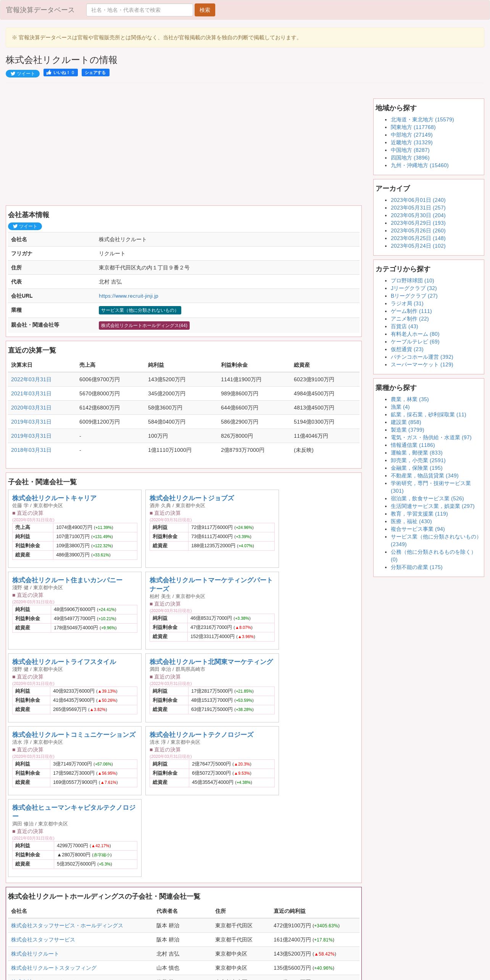Open 株式会社ヒューマンキャピタルテクノロジー page
490x980 pixels.
[74, 812]
